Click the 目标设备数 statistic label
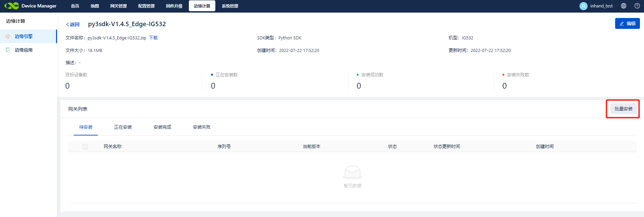This screenshot has height=217, width=644. tap(76, 75)
